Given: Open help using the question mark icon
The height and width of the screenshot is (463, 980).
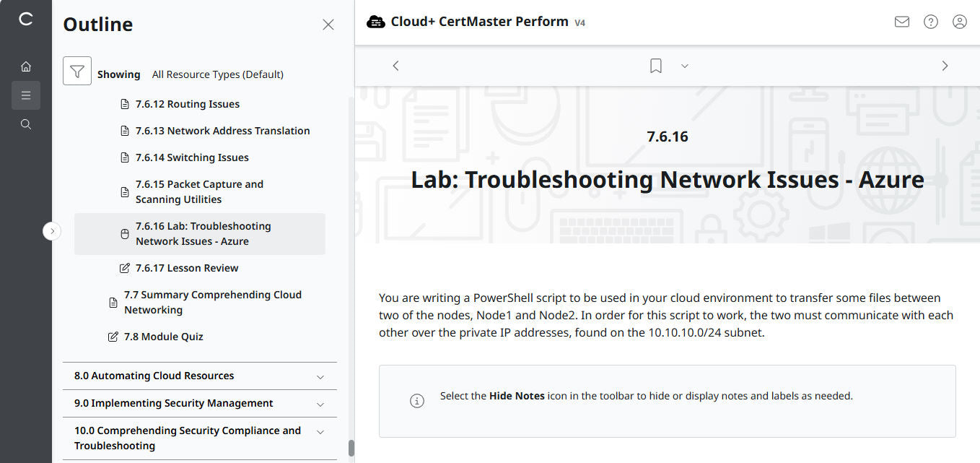Looking at the screenshot, I should pyautogui.click(x=930, y=22).
